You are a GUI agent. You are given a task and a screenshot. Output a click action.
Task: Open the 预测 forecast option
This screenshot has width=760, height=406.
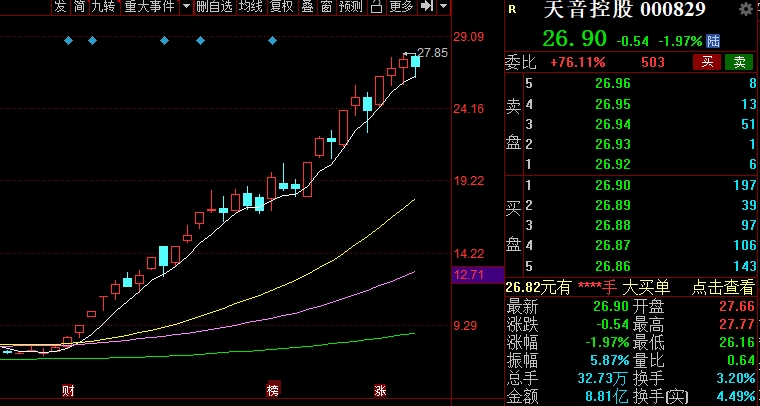click(350, 7)
